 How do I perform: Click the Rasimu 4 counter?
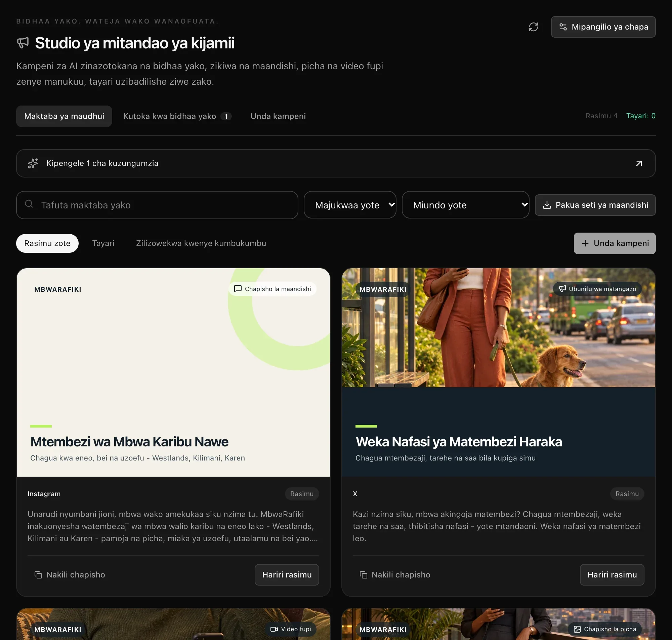pos(601,116)
